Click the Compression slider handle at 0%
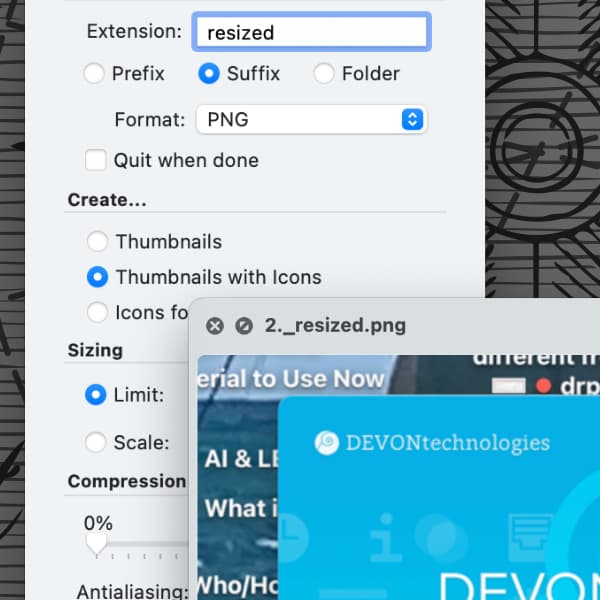 [96, 544]
